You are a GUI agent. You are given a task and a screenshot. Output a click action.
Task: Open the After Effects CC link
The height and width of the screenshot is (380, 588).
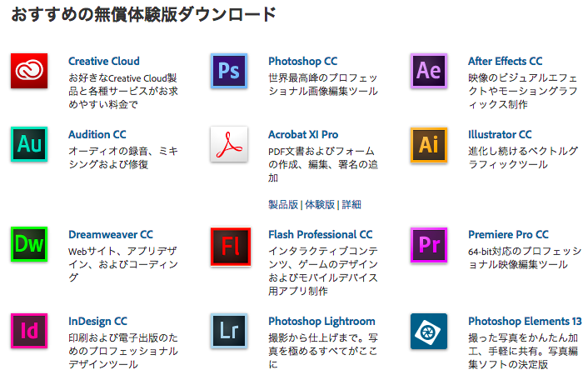pos(505,61)
